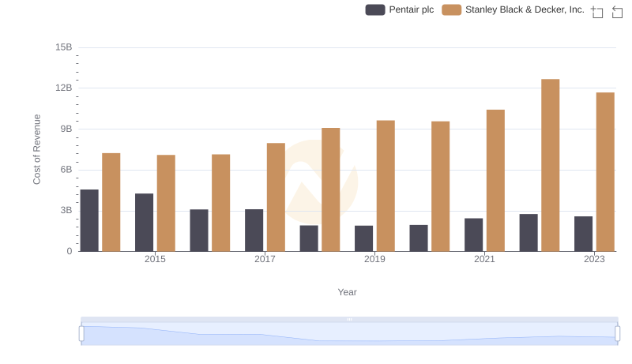Click the 2015 x-axis label

[x=155, y=259]
